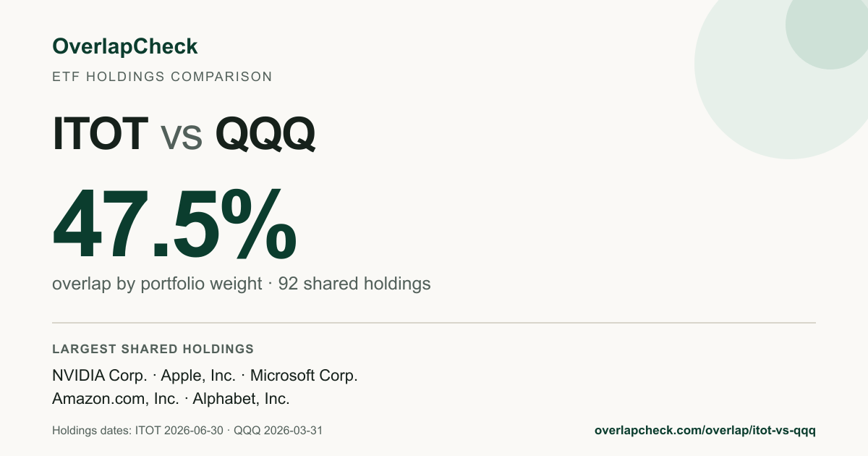Select the QQQ ticker in heading

(265, 134)
